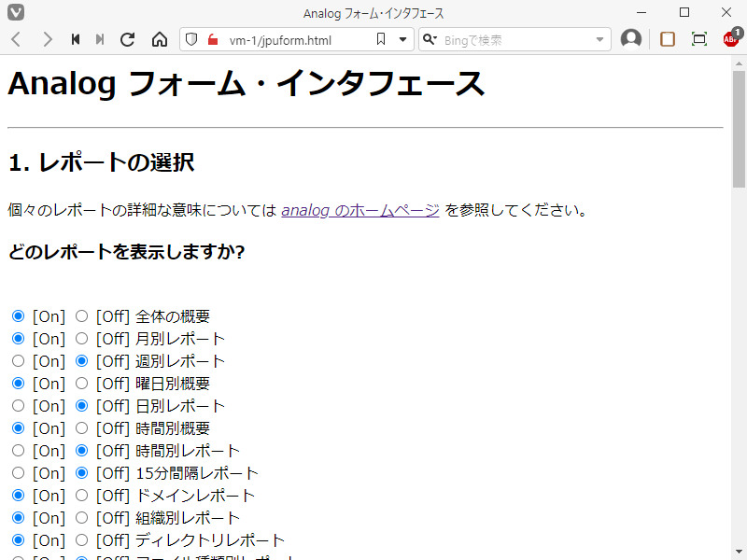The height and width of the screenshot is (560, 747).
Task: Click the On radio for 月別レポート
Action: pos(18,339)
